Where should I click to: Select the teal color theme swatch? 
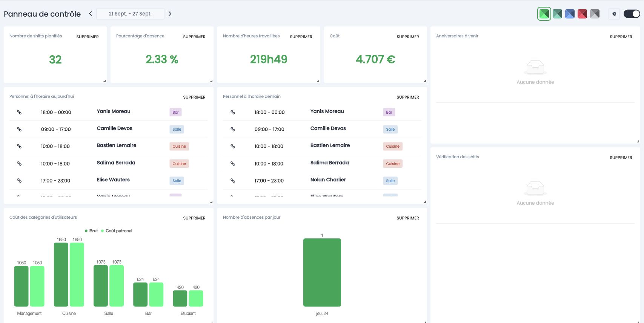[x=557, y=14]
